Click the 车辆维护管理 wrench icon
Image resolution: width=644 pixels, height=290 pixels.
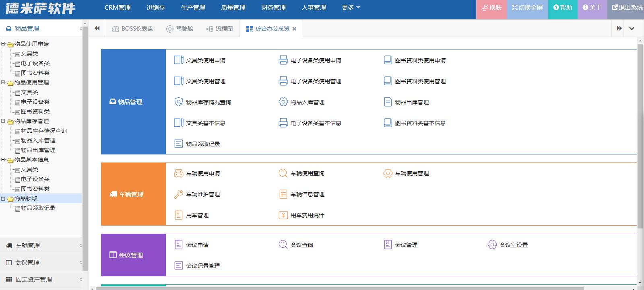(179, 194)
